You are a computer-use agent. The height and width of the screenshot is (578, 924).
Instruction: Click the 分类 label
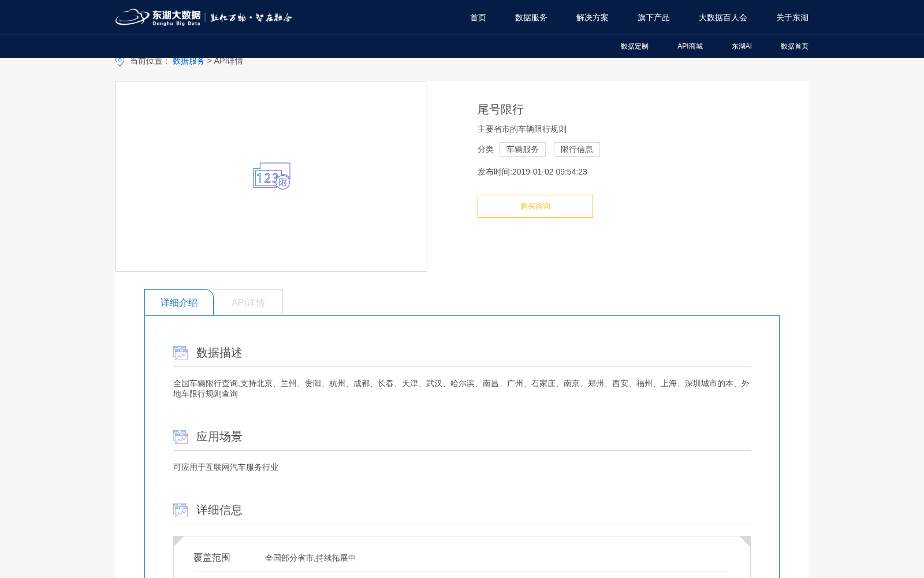point(486,149)
